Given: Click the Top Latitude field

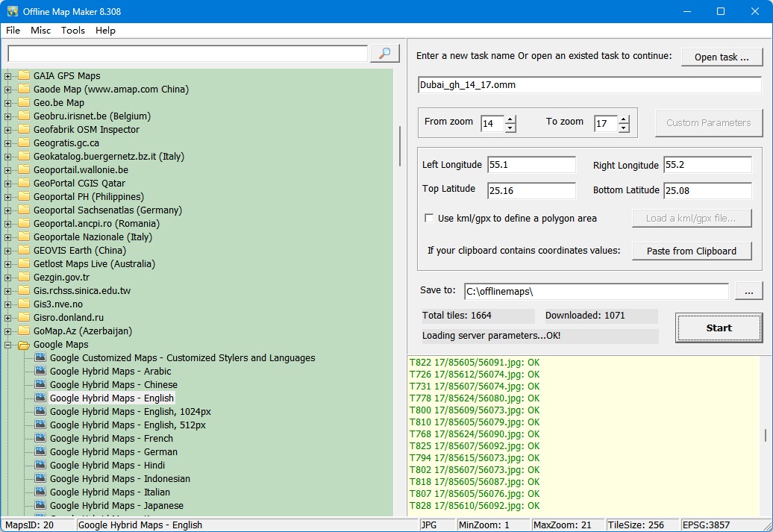Looking at the screenshot, I should click(531, 190).
